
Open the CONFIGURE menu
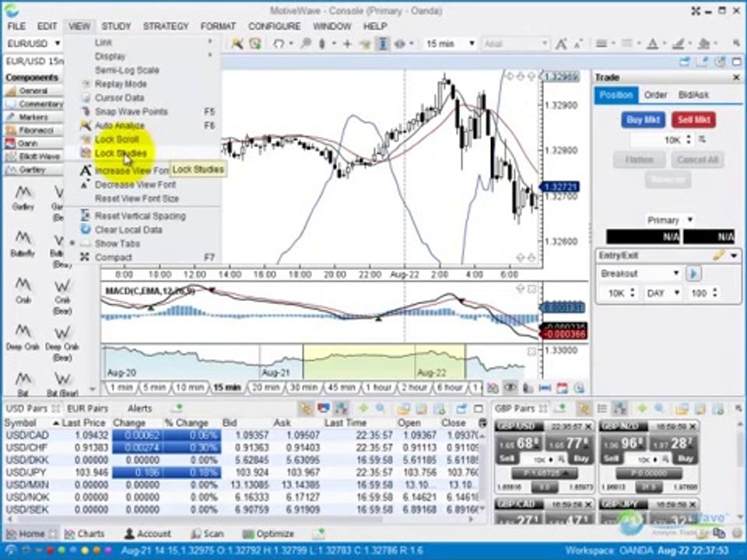(x=274, y=26)
